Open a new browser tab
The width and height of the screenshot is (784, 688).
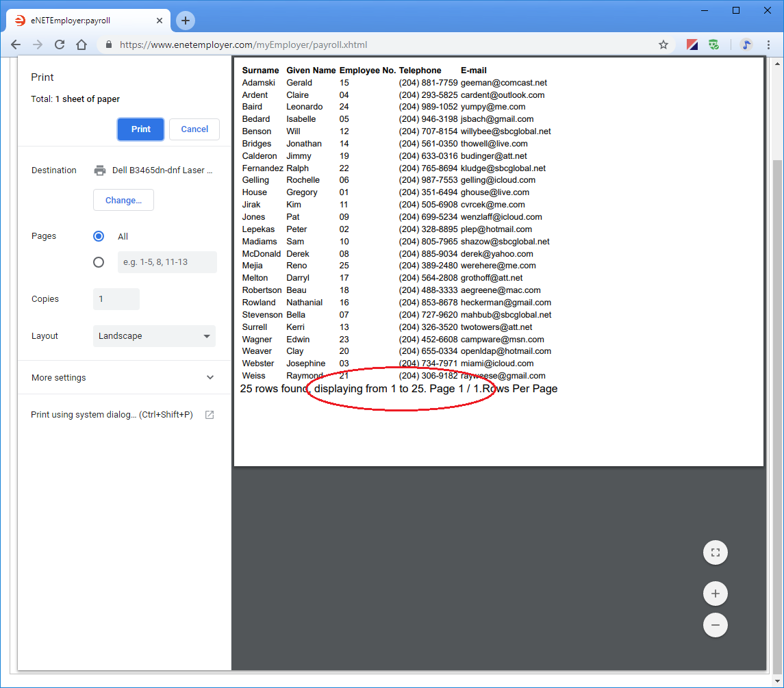(185, 21)
